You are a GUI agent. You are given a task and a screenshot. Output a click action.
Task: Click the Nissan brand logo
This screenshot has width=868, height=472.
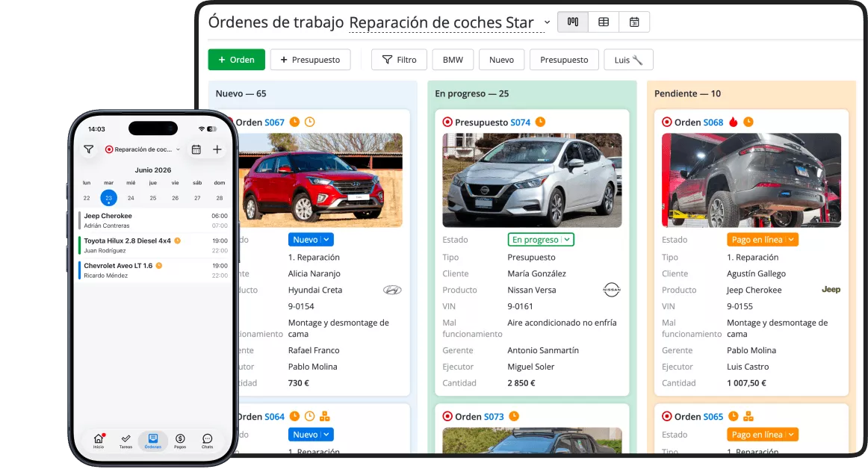click(611, 289)
